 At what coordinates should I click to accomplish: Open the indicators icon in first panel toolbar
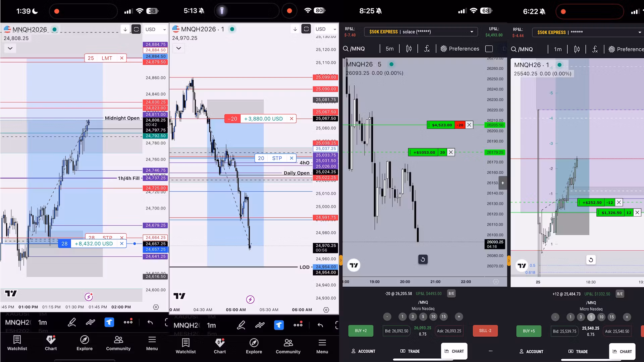[90, 322]
